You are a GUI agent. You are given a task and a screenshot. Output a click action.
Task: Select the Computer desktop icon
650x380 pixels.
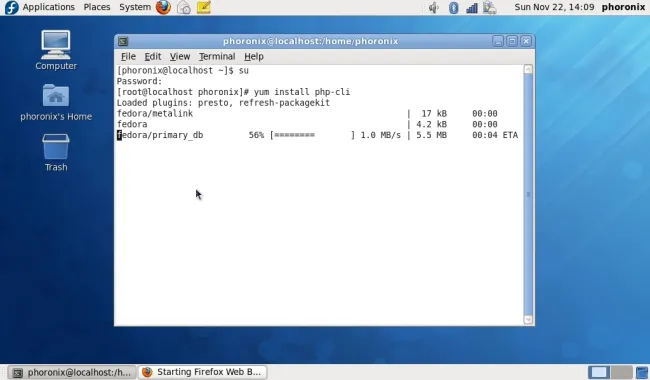[56, 50]
